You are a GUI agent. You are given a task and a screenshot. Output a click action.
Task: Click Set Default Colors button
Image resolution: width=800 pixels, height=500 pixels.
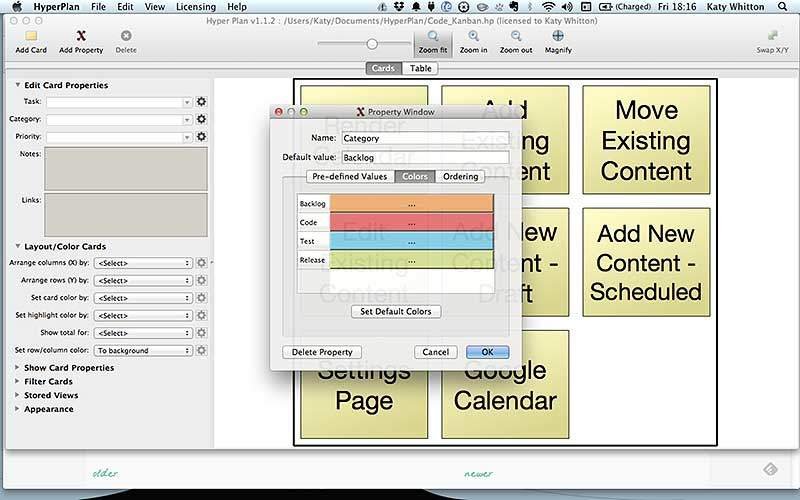tap(396, 311)
